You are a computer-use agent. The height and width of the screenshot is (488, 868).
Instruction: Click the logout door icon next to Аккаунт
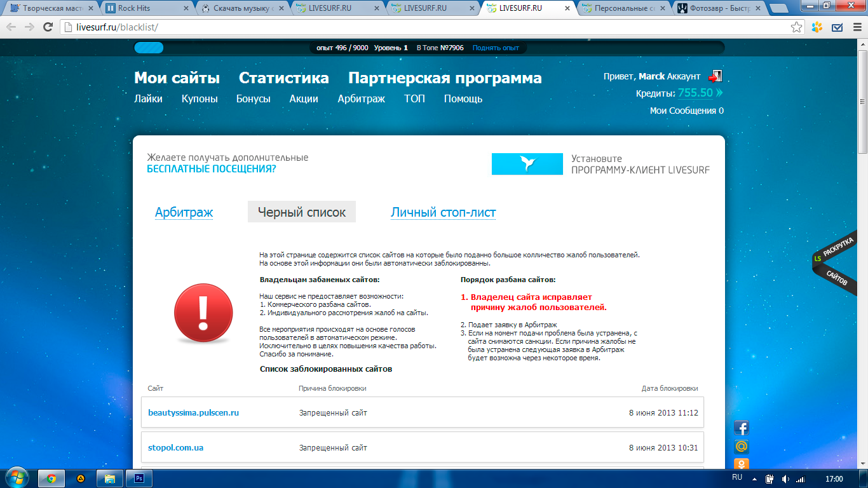click(715, 76)
